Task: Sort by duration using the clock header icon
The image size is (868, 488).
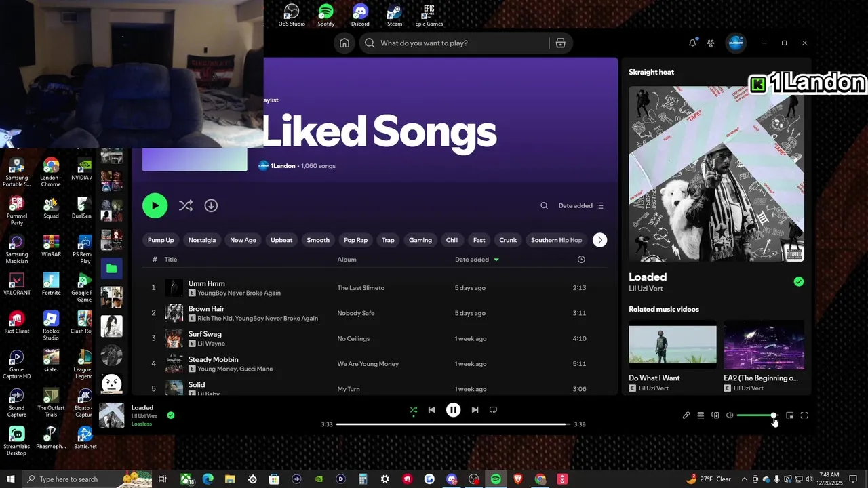Action: click(x=581, y=260)
